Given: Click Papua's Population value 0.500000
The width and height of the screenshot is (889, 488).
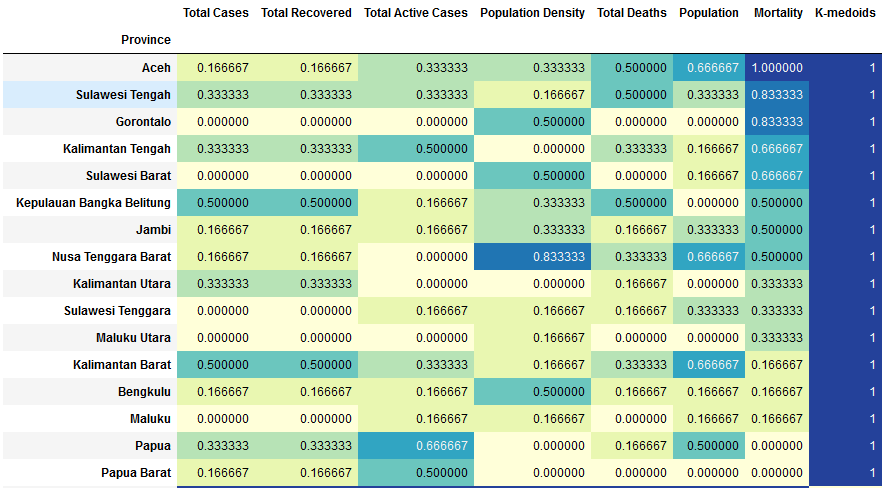Looking at the screenshot, I should pyautogui.click(x=709, y=446).
